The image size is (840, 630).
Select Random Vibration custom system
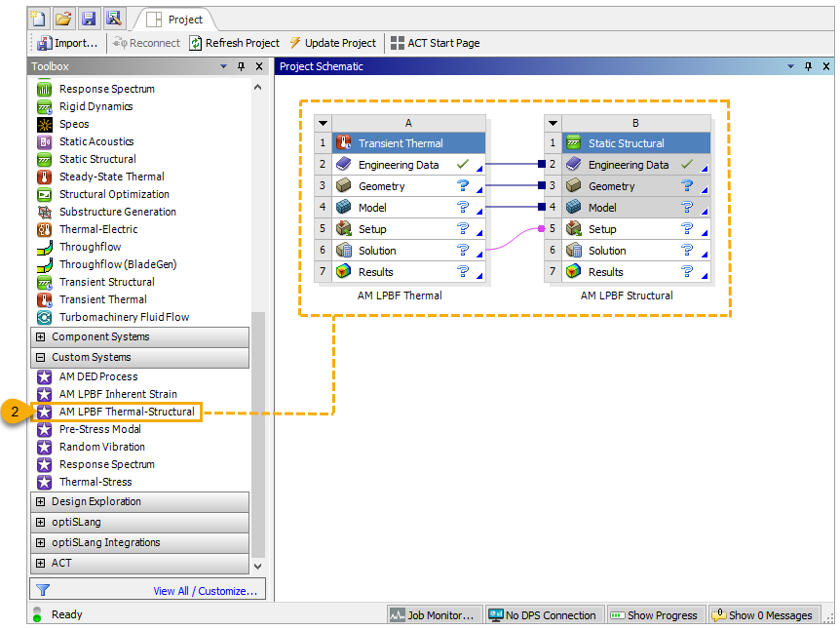pos(92,448)
